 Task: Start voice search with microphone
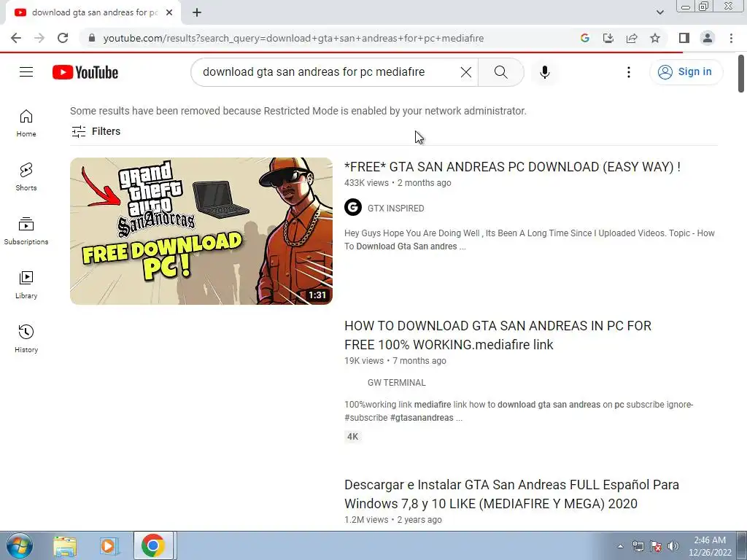click(545, 72)
